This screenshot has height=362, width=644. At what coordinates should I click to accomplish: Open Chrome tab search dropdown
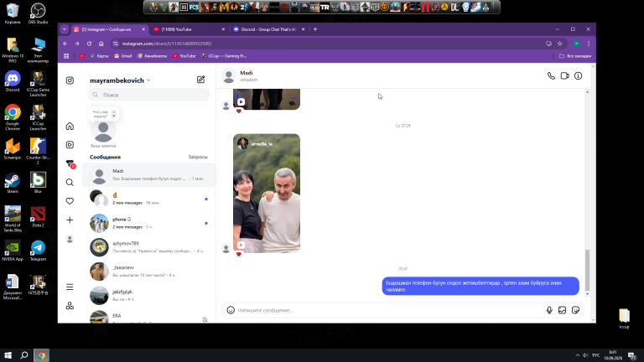(x=64, y=29)
